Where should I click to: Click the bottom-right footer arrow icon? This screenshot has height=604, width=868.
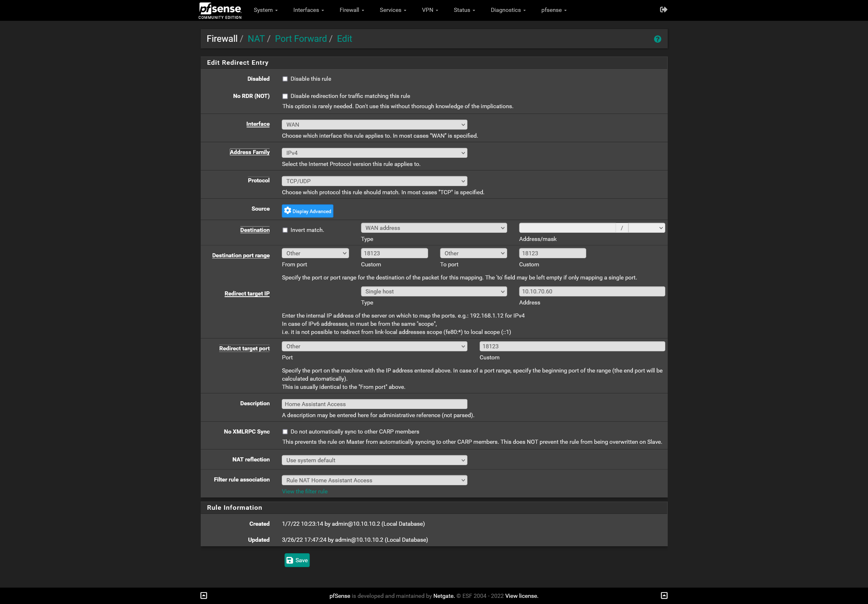tap(664, 595)
